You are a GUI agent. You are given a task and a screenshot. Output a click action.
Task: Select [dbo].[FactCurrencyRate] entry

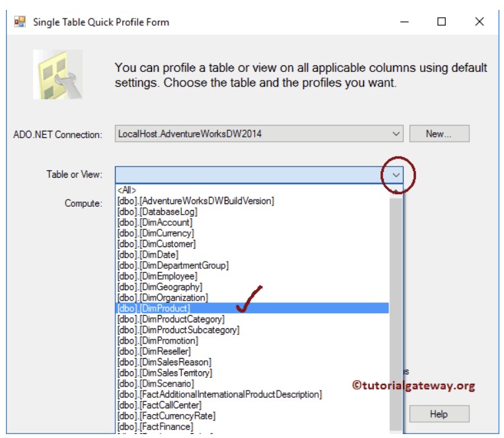pyautogui.click(x=252, y=416)
